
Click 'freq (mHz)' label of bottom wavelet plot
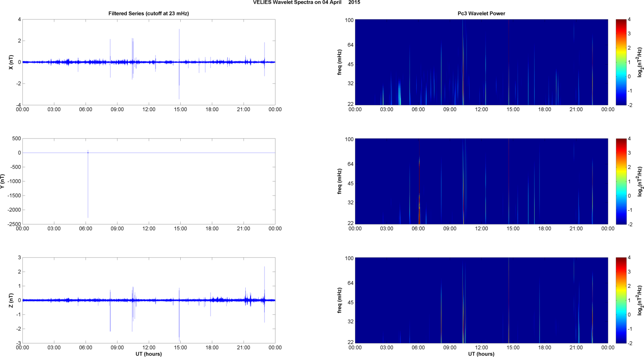[340, 300]
